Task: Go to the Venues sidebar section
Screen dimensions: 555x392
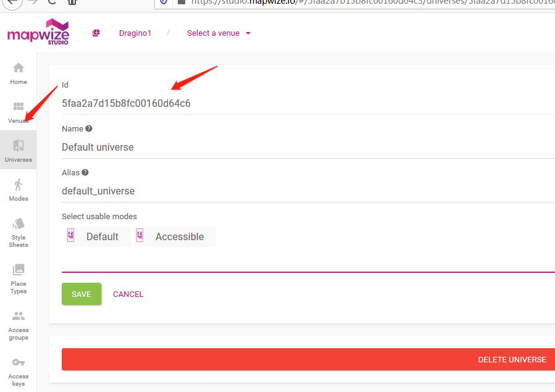Action: [19, 112]
